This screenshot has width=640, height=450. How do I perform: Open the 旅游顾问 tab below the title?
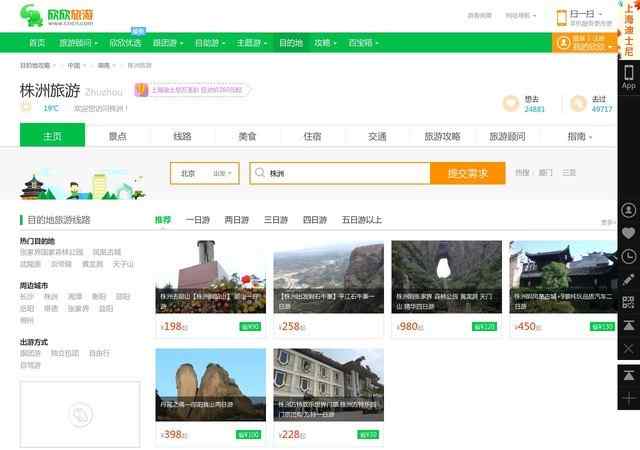tap(507, 136)
